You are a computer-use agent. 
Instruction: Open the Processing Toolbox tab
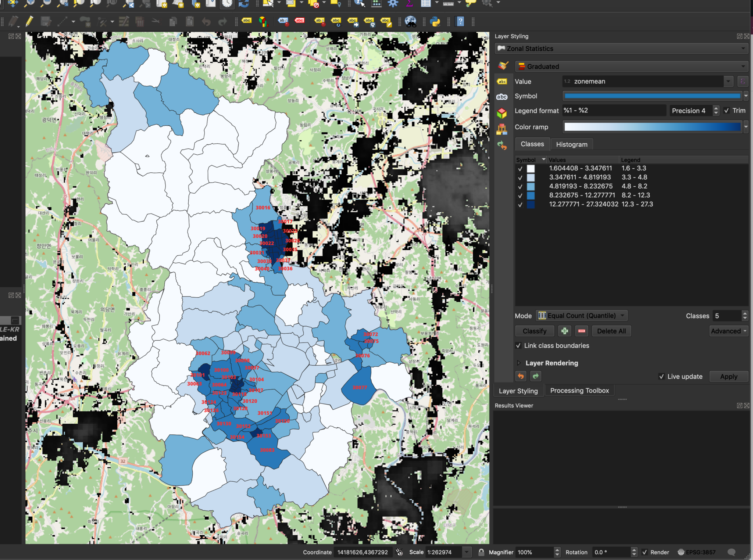[x=579, y=390]
